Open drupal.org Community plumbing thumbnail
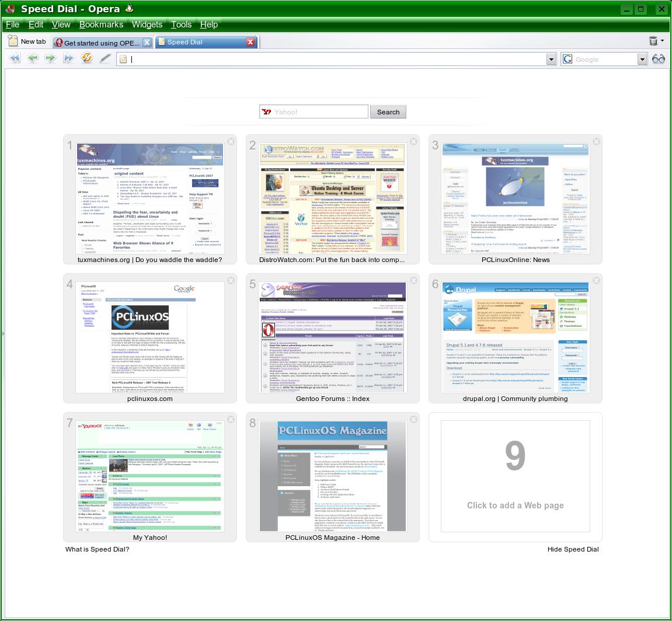672x621 pixels. [x=515, y=337]
